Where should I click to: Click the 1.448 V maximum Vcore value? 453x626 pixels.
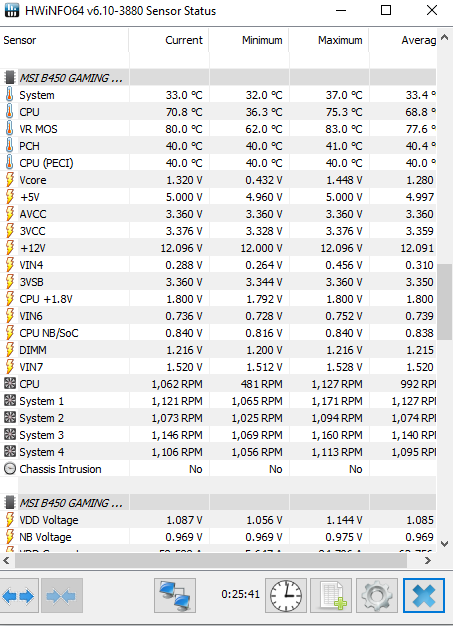[x=344, y=180]
